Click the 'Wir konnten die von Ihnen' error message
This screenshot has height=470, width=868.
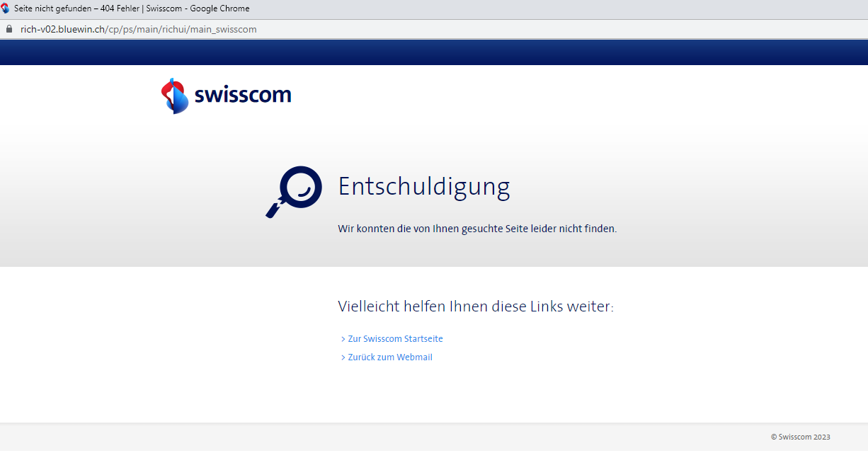coord(477,229)
